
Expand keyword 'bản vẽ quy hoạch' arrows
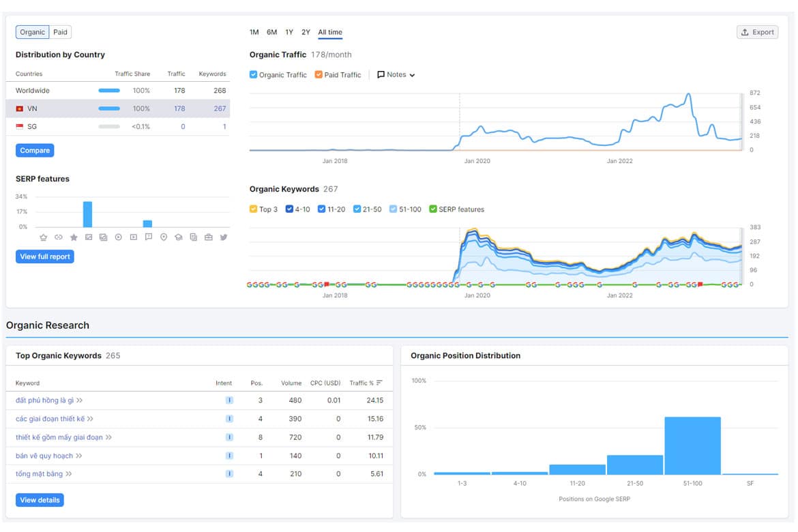pyautogui.click(x=79, y=456)
